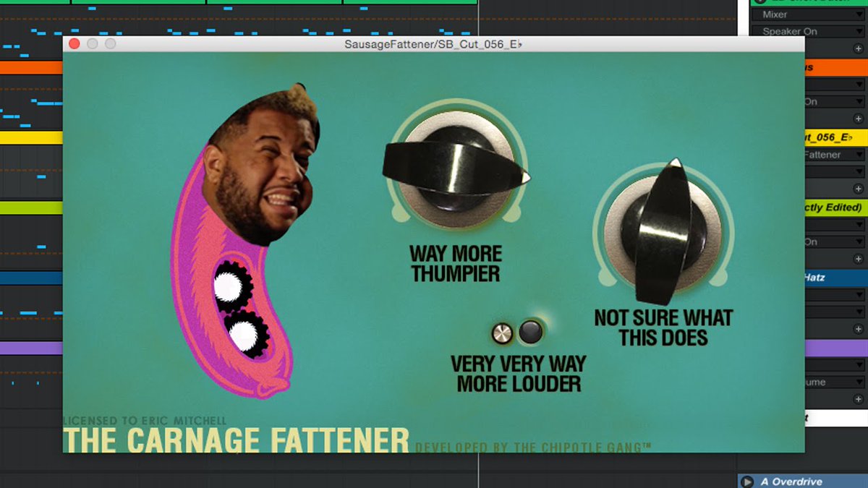Viewport: 868px width, 488px height.
Task: Select the A Overdrive return track
Action: [803, 481]
